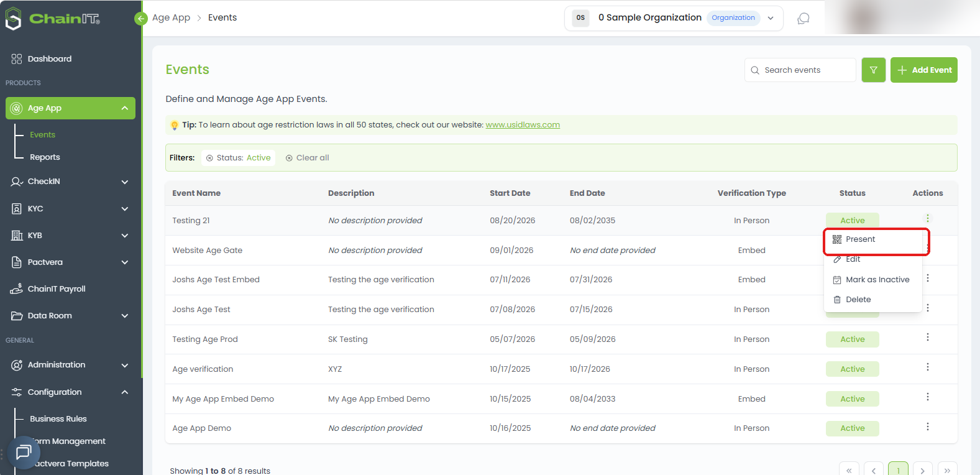
Task: Open actions menu for Josh's Age Test
Action: (927, 308)
